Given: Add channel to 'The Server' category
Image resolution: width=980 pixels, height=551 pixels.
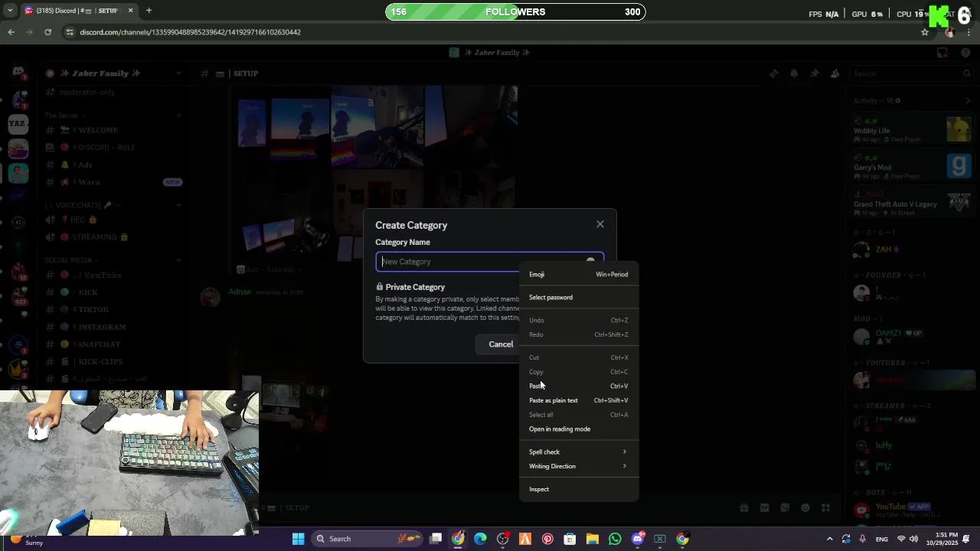Looking at the screenshot, I should pos(178,116).
